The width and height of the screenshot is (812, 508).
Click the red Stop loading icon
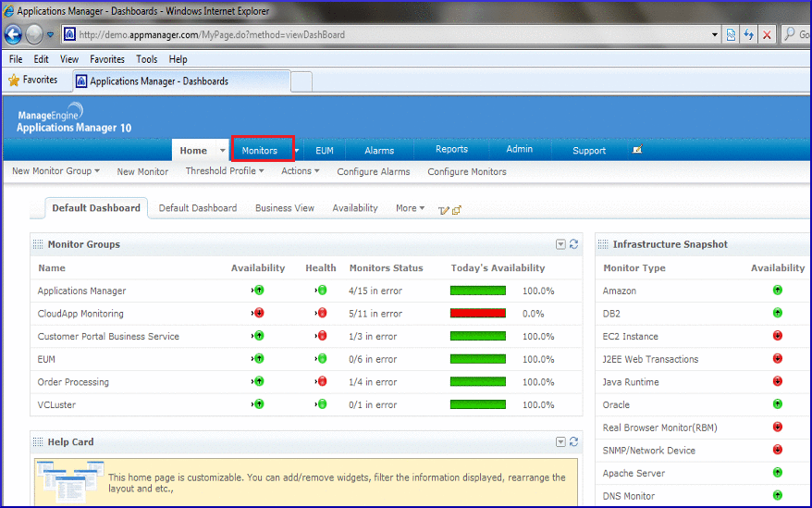767,35
